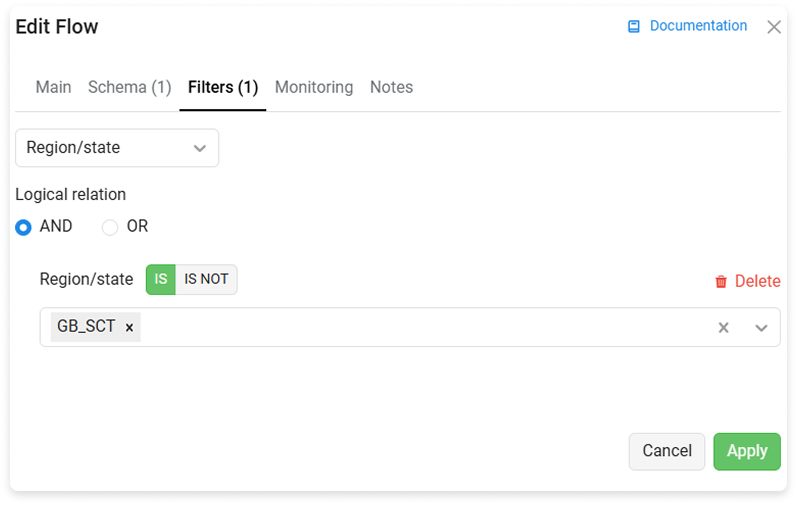Remove the GB_SCT tag using its x
This screenshot has width=797, height=505.
point(130,328)
